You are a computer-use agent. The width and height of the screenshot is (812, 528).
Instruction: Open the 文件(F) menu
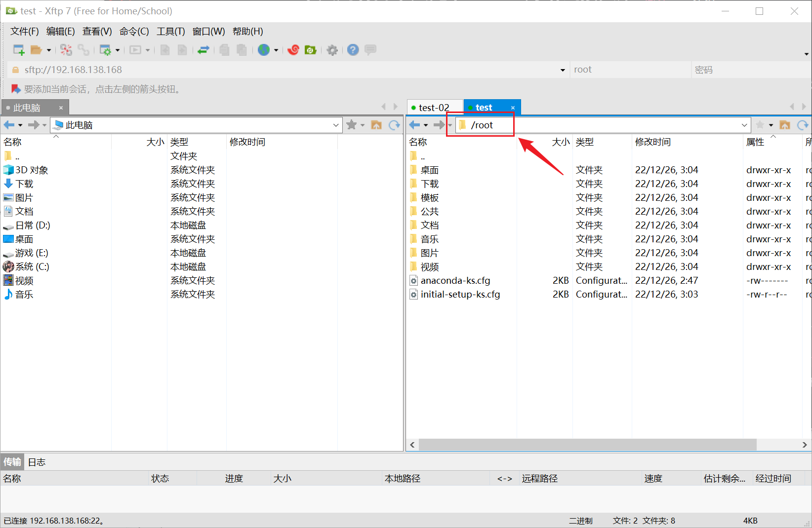25,31
